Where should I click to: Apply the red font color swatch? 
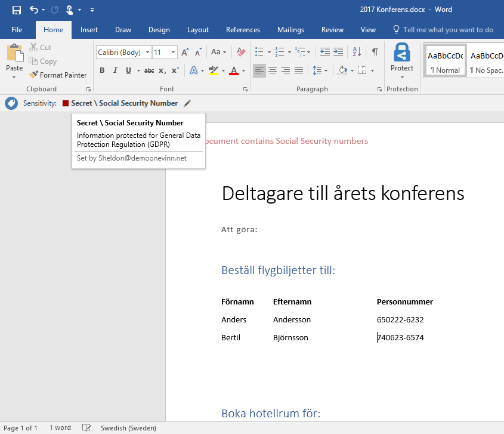click(233, 70)
